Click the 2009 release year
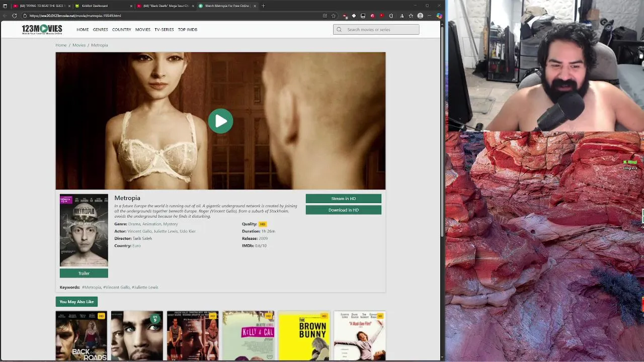Screen dimensions: 644x362 263,239
